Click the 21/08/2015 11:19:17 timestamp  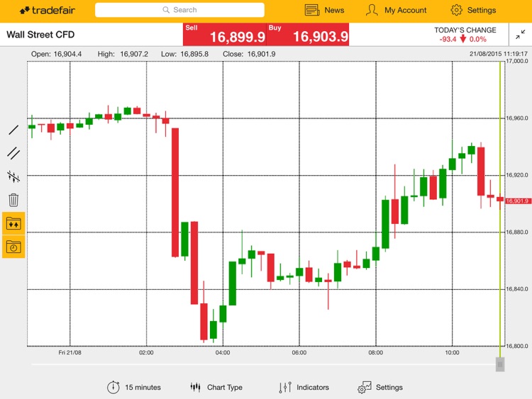[x=499, y=54]
